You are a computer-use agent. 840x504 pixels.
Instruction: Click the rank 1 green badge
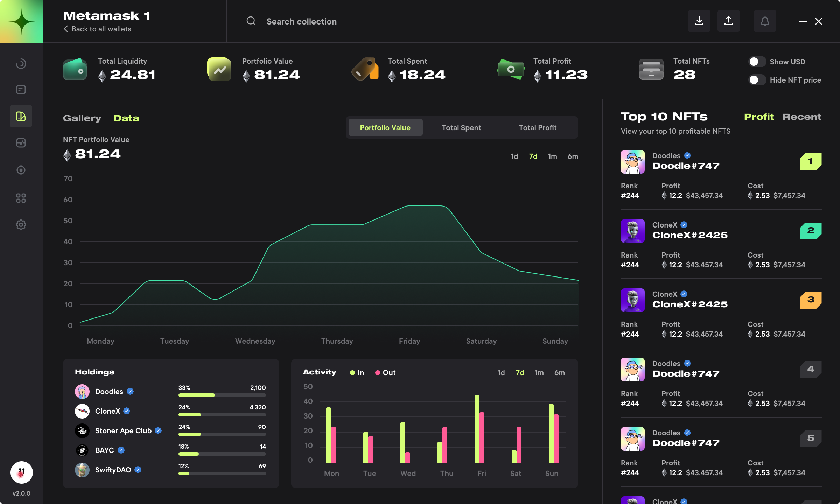[811, 161]
